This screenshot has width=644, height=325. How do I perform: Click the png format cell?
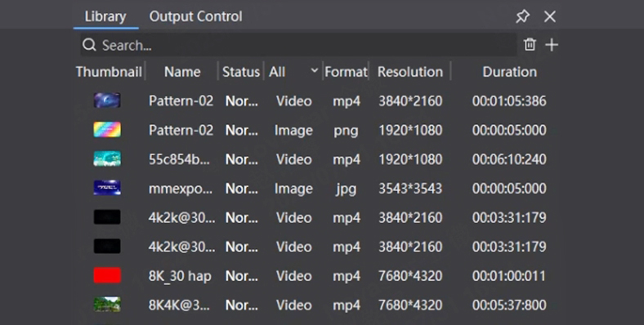tap(346, 131)
